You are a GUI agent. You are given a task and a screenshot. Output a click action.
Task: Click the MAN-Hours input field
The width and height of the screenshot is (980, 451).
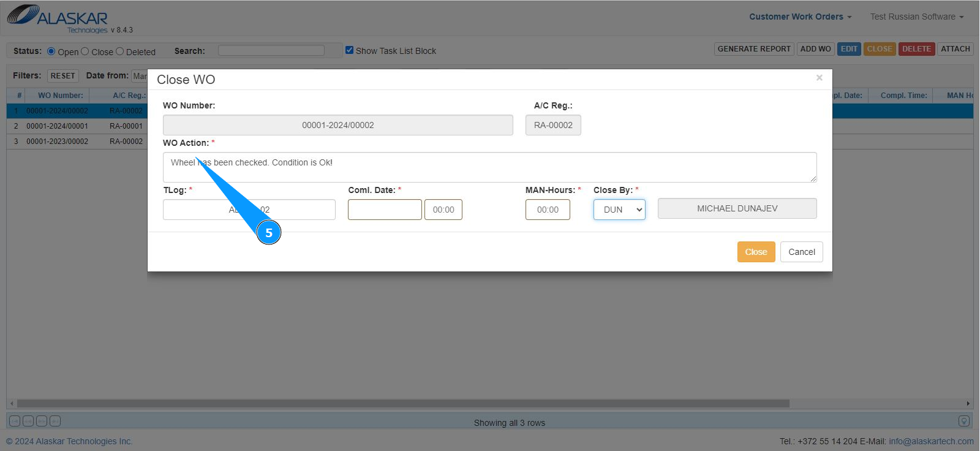coord(548,210)
